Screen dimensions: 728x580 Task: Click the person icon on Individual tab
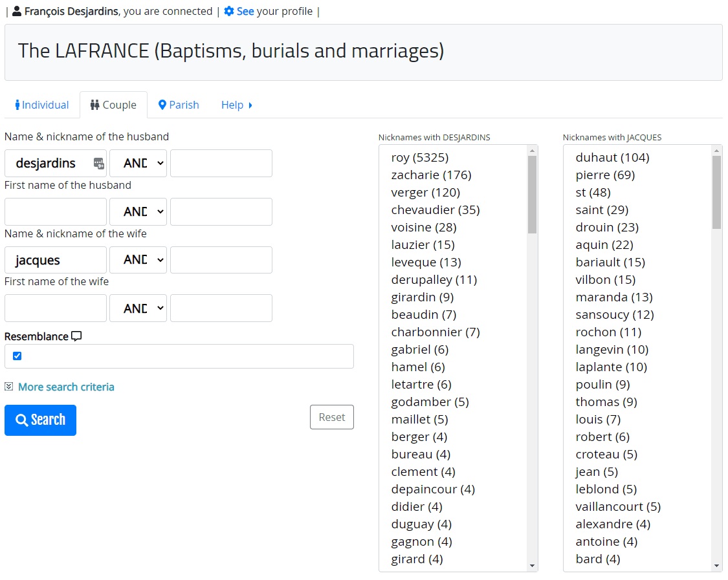pos(17,105)
